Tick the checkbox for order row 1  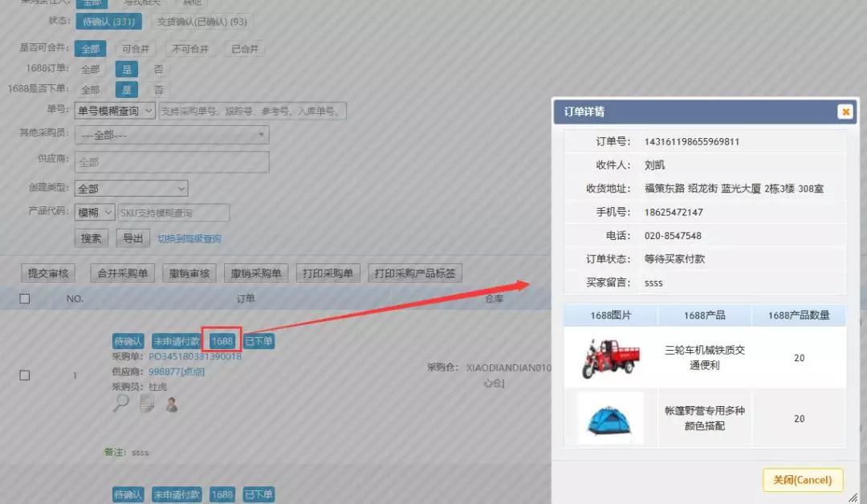click(25, 375)
